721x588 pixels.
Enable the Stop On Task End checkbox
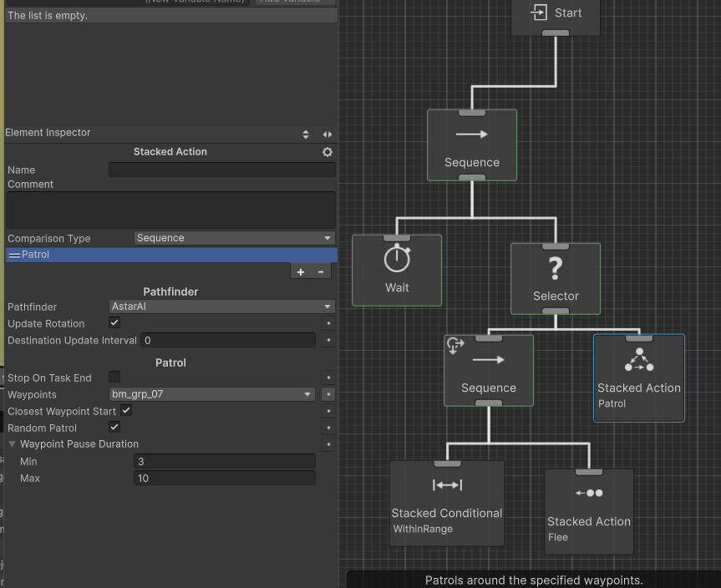pos(114,377)
